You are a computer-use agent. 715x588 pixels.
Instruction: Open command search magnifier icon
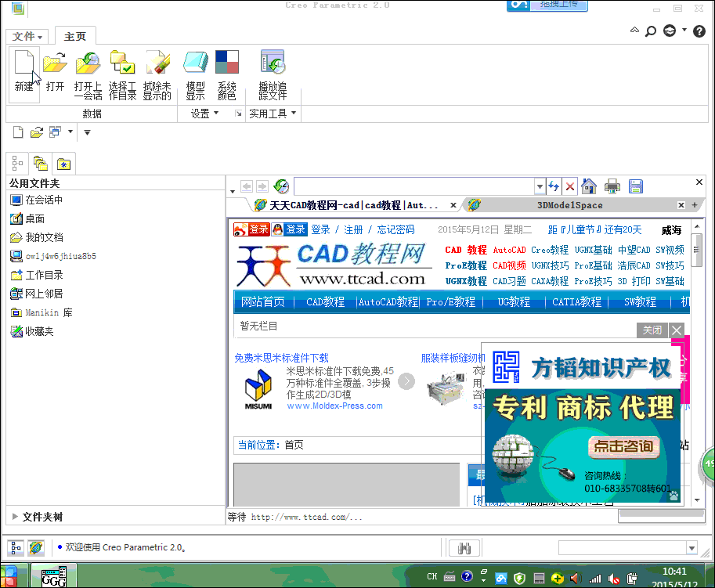[x=651, y=31]
